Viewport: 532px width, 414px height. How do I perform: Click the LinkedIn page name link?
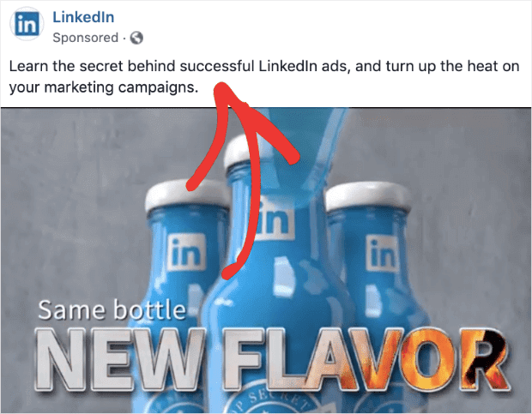[x=83, y=17]
